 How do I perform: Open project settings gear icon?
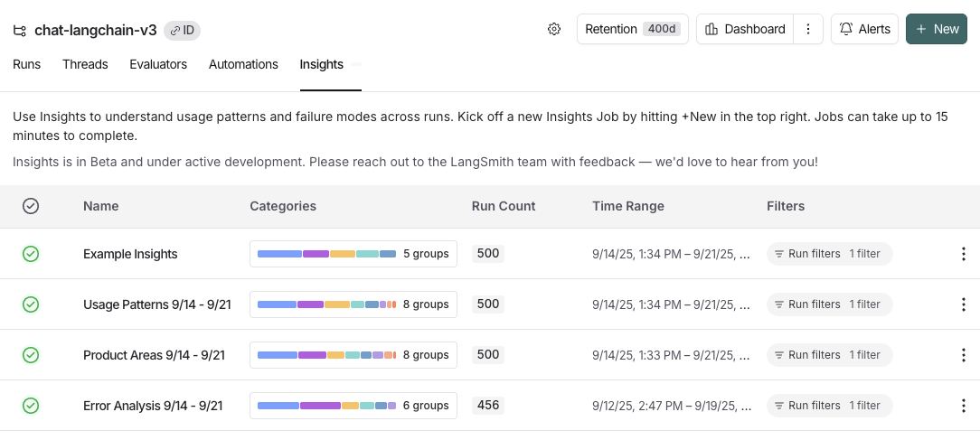[554, 29]
